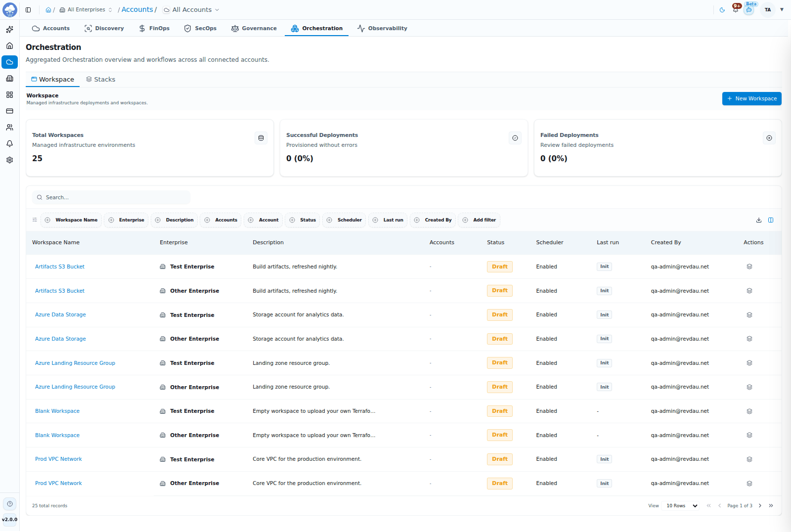The width and height of the screenshot is (791, 532).
Task: Click actions icon for Artifacts S3 Bucket Test Enterprise
Action: [x=749, y=267]
